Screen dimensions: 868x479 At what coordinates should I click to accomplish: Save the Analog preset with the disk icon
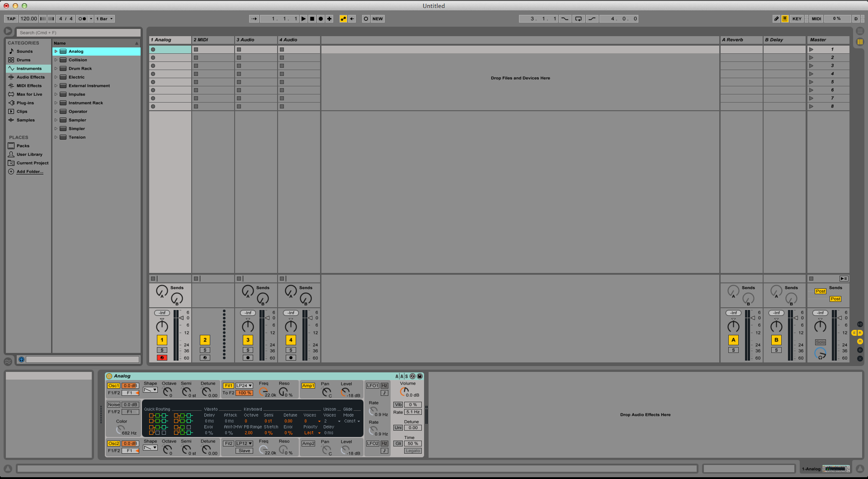(x=420, y=376)
